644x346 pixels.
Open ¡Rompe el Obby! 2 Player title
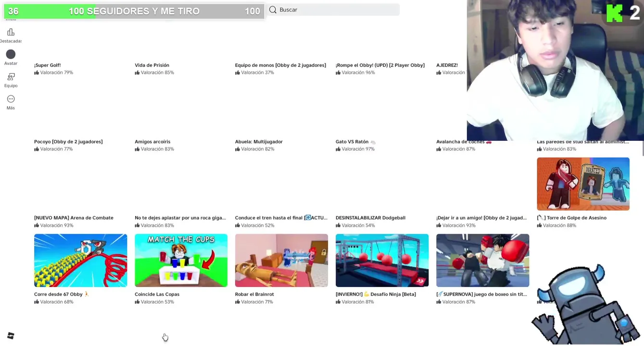tap(380, 65)
